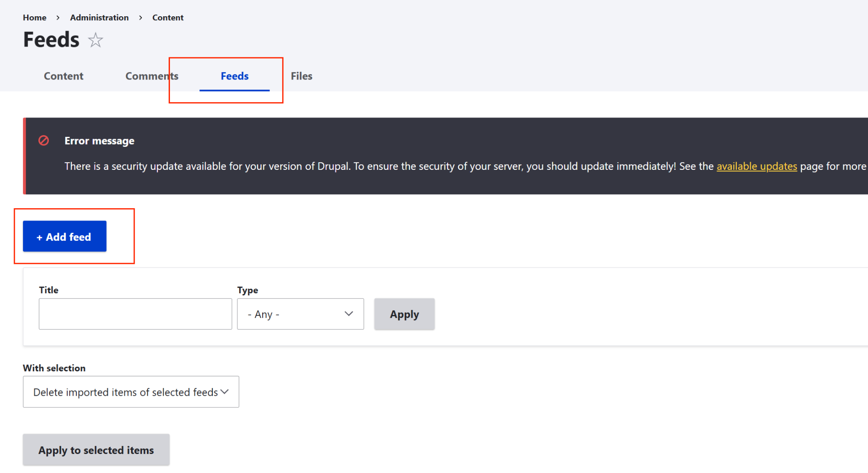Click the star icon beside Feeds heading
The width and height of the screenshot is (868, 473).
[x=95, y=40]
